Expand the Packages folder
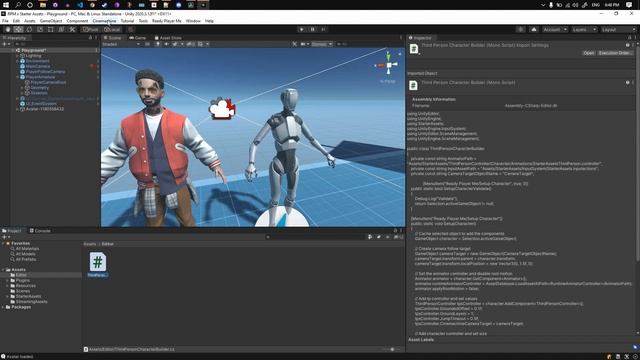This screenshot has width=640, height=360. pos(3,307)
